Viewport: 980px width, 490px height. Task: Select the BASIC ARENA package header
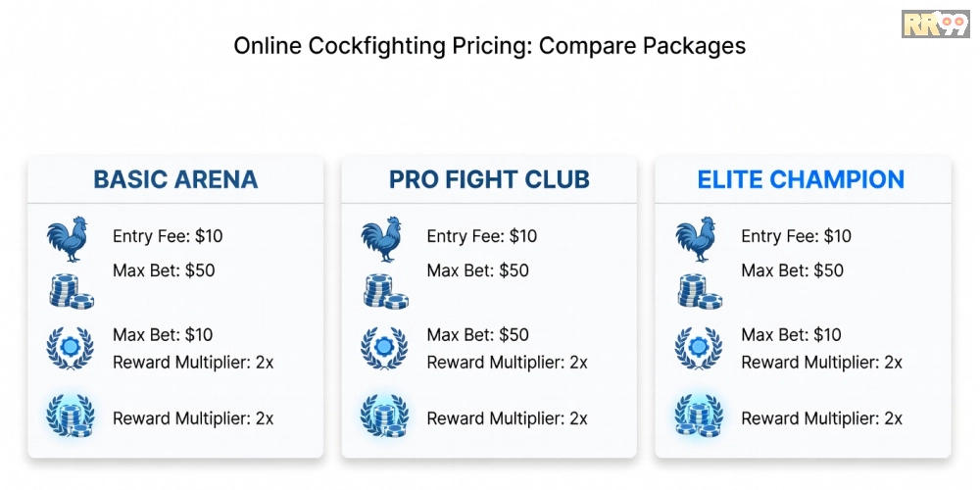point(175,179)
